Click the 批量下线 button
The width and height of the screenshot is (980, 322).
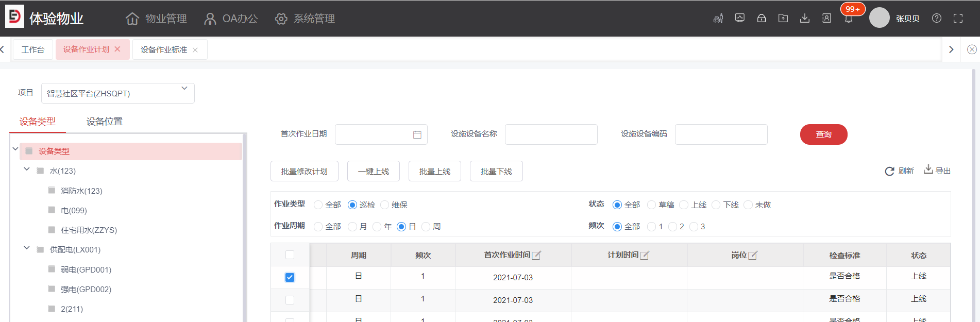point(496,171)
